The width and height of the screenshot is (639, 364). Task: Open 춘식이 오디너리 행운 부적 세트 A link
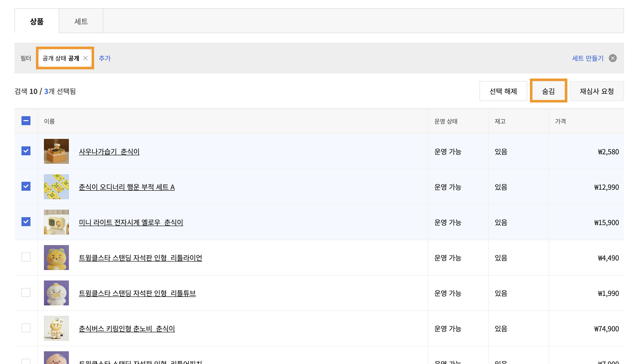click(127, 187)
